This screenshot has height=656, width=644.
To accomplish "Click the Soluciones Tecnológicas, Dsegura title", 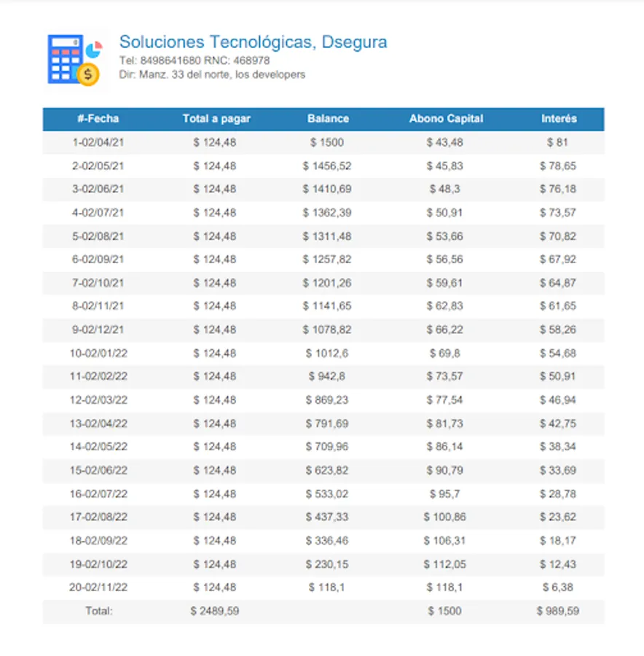I will point(253,42).
